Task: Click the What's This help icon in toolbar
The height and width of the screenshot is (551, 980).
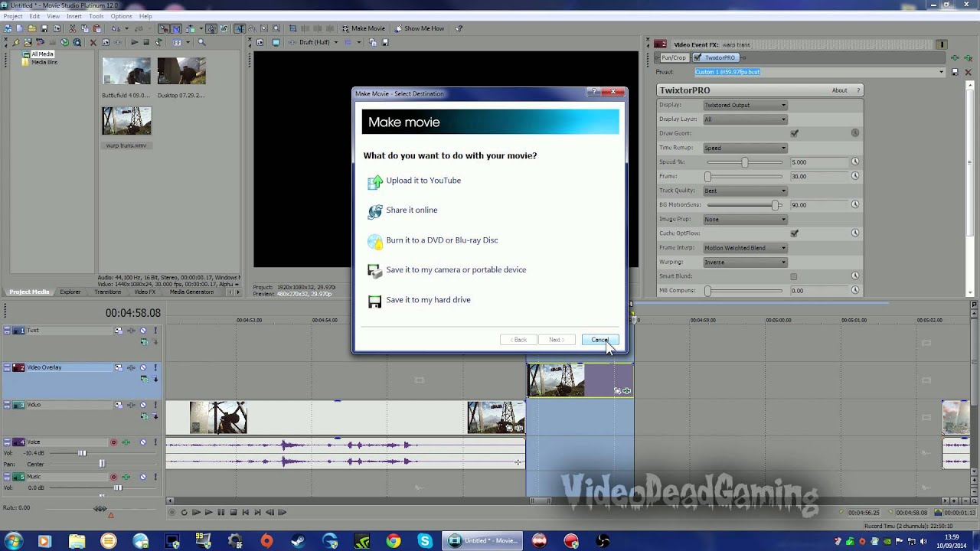Action: [459, 28]
